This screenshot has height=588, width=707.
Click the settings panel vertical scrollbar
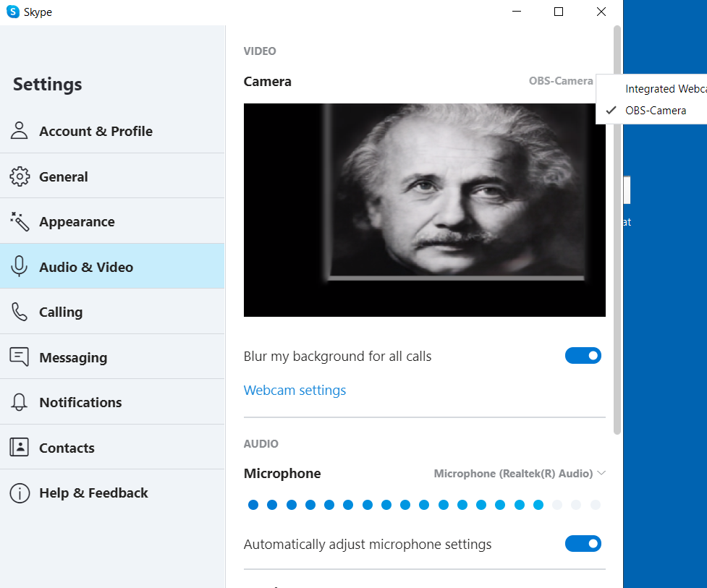617,230
